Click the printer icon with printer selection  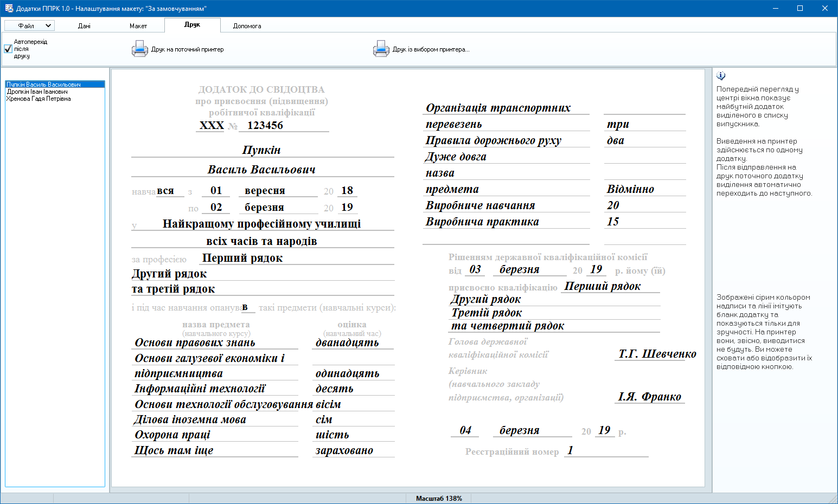coord(381,49)
